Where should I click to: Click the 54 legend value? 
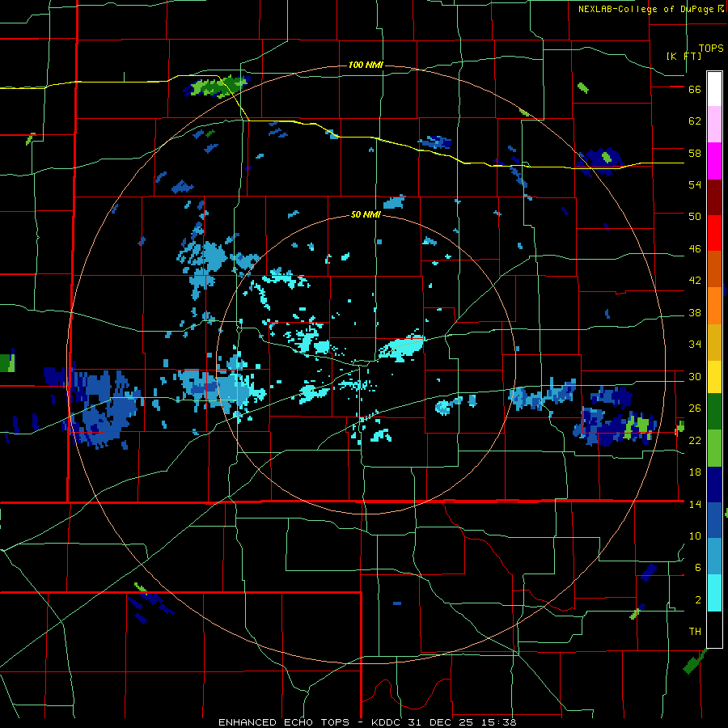(695, 184)
